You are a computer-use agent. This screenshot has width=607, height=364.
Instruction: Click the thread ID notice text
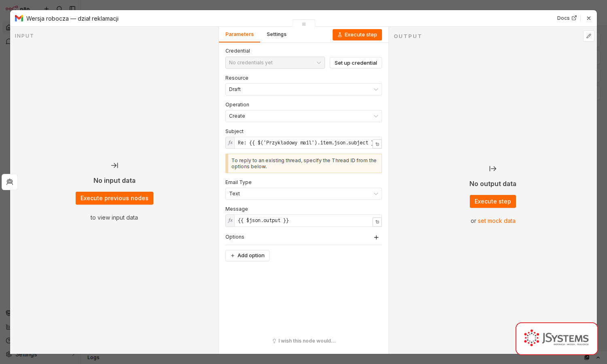pyautogui.click(x=304, y=163)
